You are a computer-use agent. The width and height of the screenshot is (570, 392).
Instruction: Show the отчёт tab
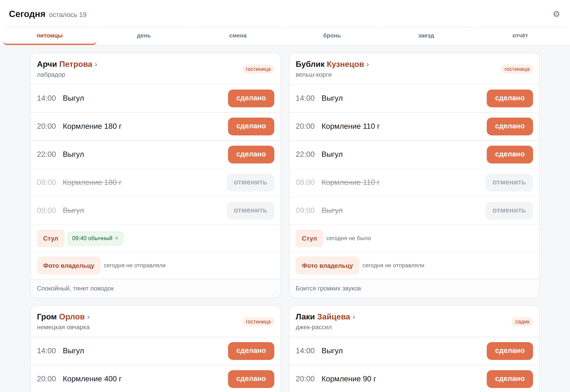[x=520, y=36]
